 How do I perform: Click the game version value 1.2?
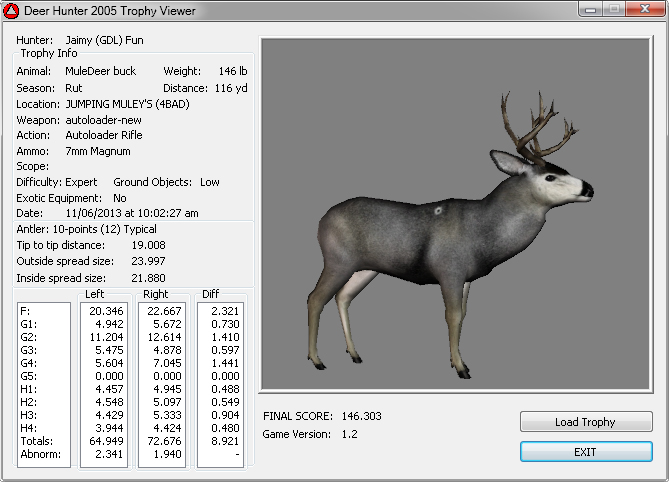[x=350, y=434]
